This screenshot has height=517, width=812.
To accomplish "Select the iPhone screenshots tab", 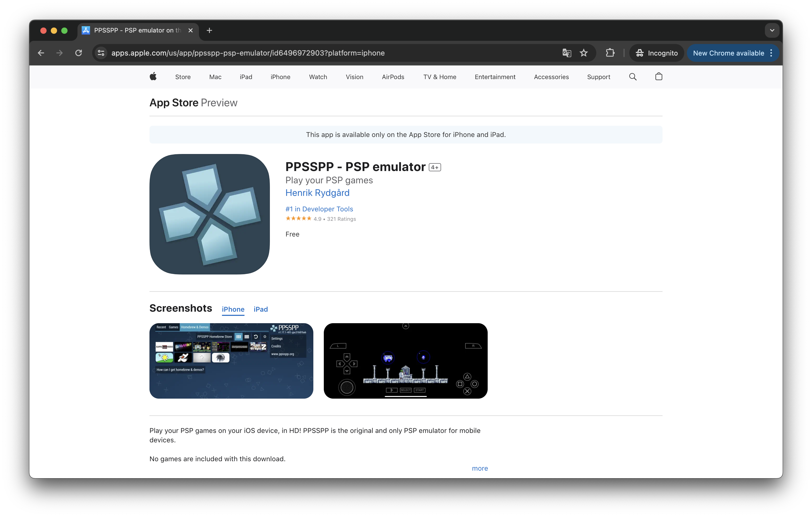I will (233, 309).
